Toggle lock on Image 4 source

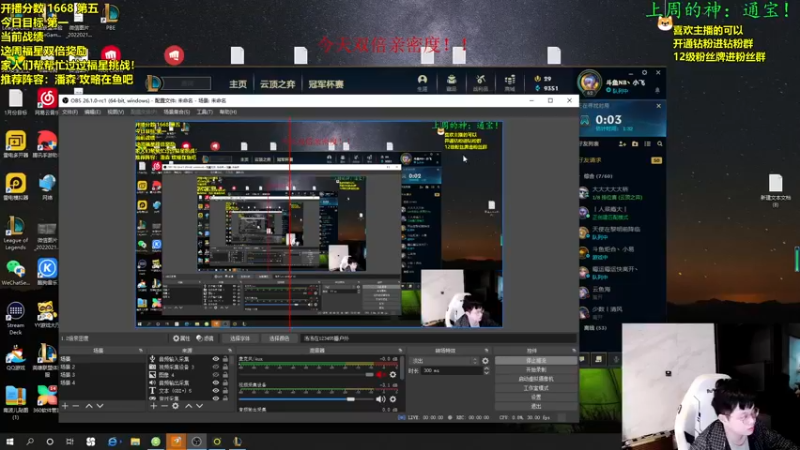(x=225, y=374)
